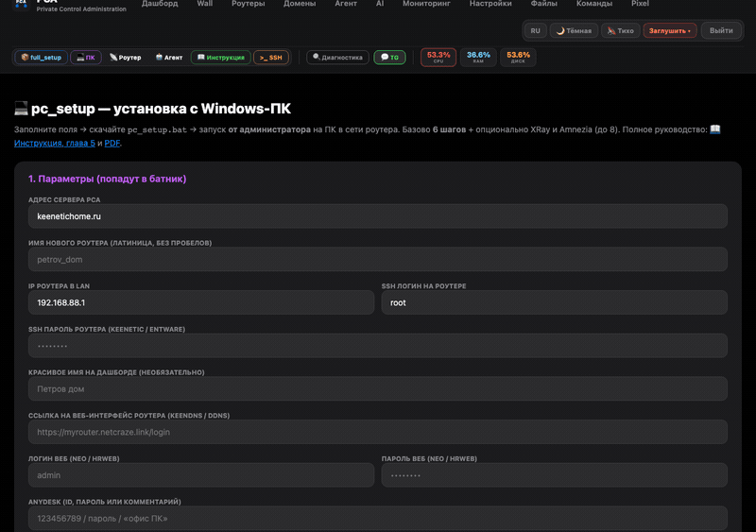Click the red Заглушить button
The height and width of the screenshot is (532, 756).
click(x=670, y=30)
